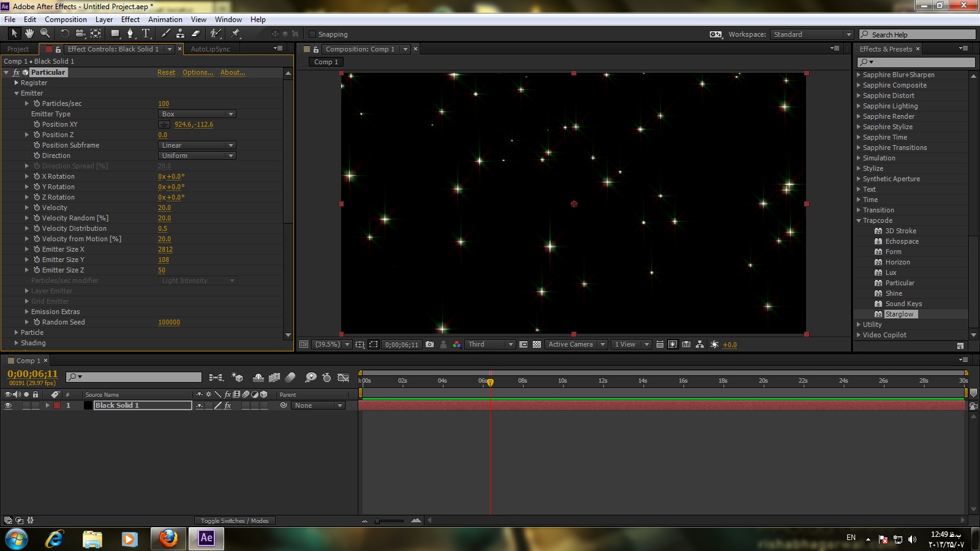The width and height of the screenshot is (980, 551).
Task: Open the Graph Editor icon
Action: (x=343, y=378)
